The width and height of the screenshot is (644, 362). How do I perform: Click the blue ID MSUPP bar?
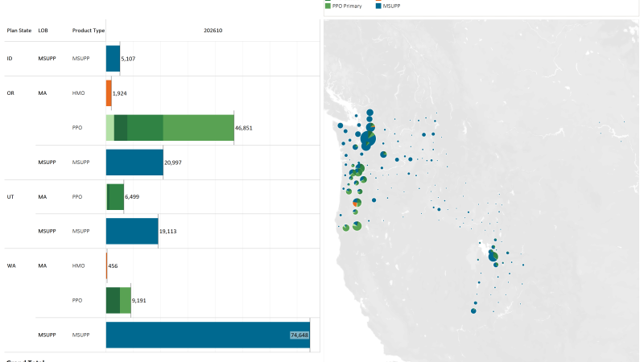(113, 59)
